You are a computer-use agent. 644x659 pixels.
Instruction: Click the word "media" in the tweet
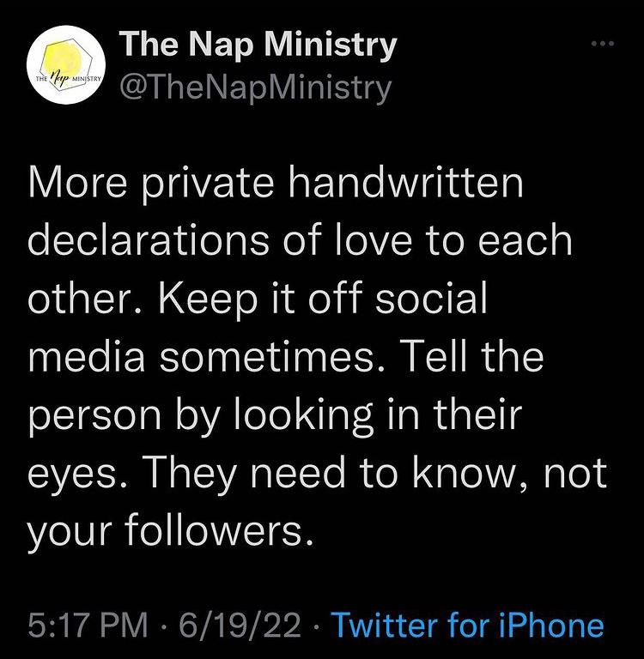[87, 356]
